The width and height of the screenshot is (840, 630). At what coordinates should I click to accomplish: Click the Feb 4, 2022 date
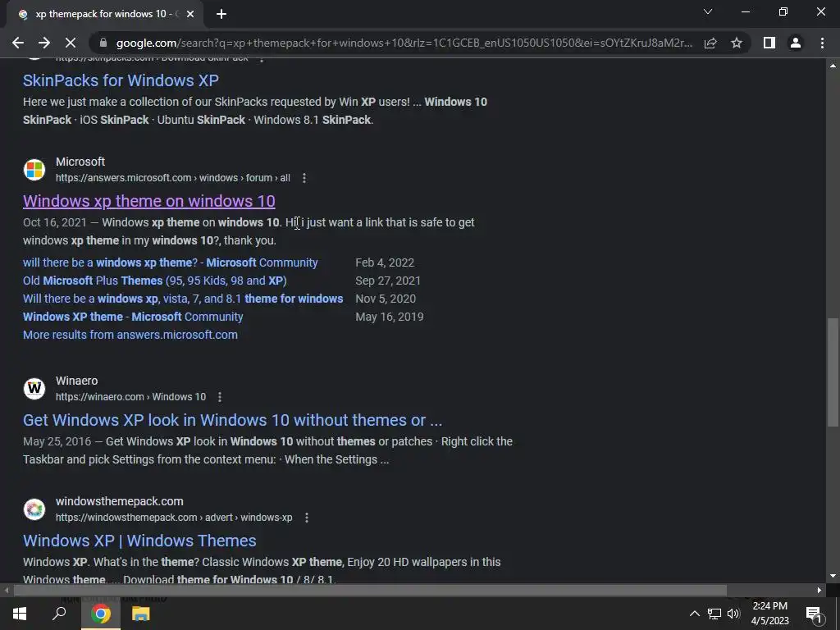pos(385,262)
